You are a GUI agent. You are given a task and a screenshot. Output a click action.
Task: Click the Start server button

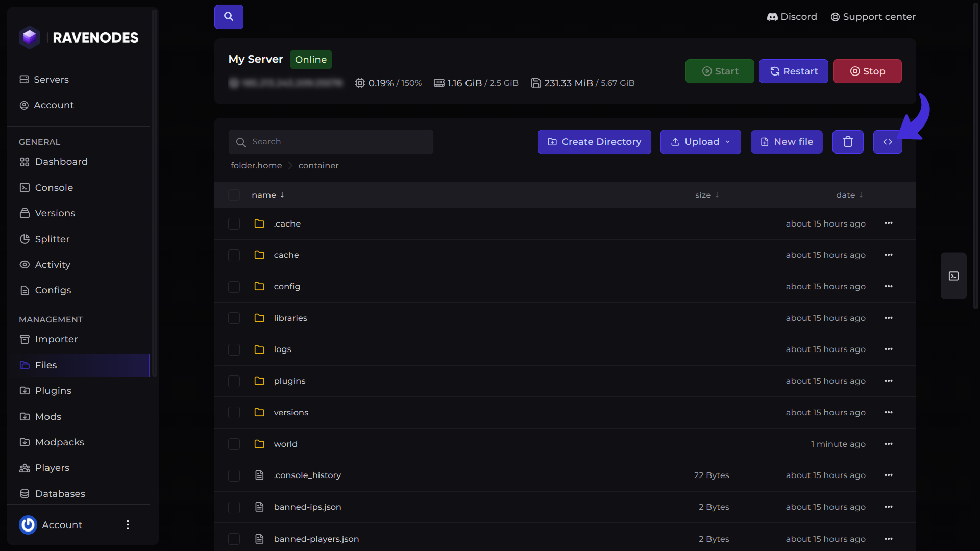click(x=720, y=71)
